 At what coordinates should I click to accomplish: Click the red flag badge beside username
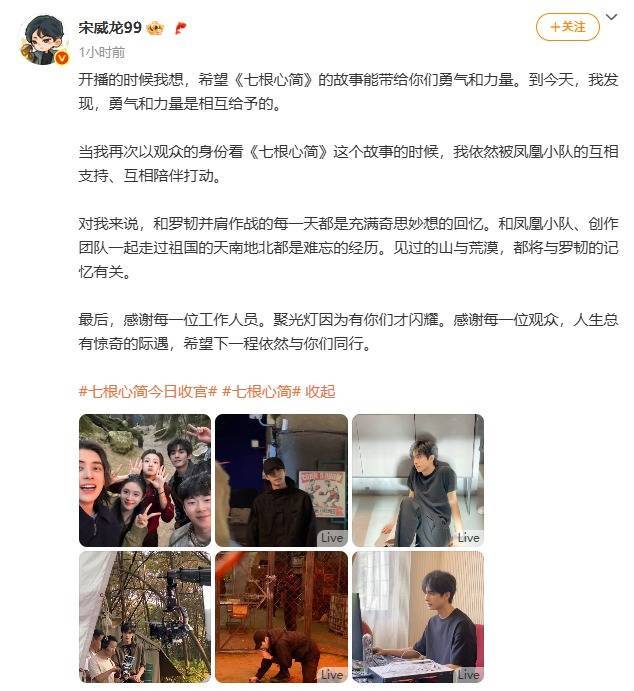pyautogui.click(x=181, y=29)
